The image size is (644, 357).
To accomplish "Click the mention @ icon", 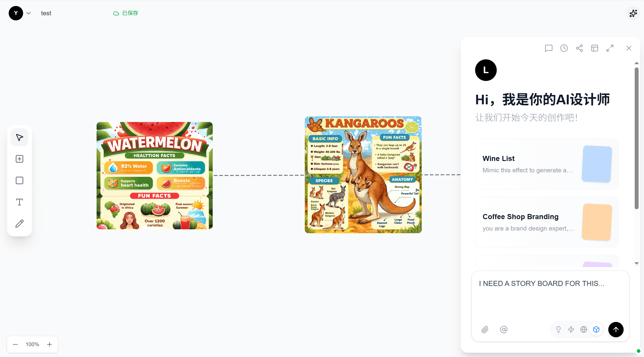I will pyautogui.click(x=504, y=330).
